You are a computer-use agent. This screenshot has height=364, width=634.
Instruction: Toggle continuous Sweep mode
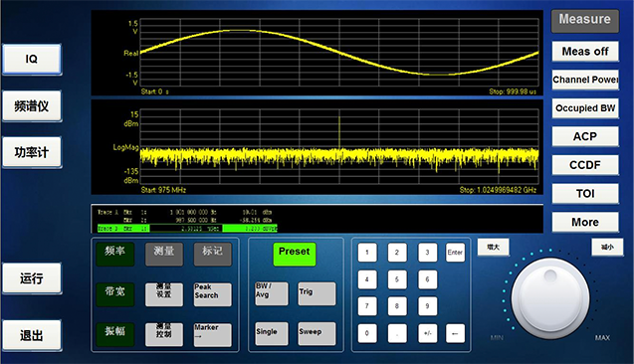pos(317,333)
